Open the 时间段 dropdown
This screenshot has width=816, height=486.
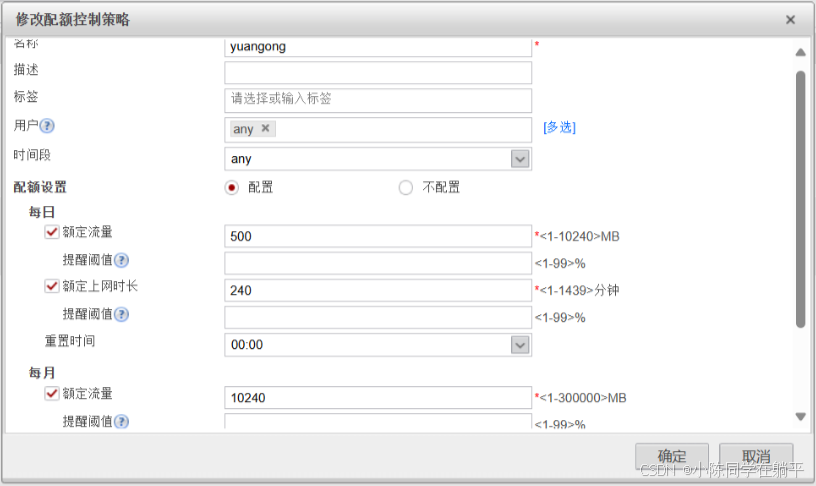point(520,159)
